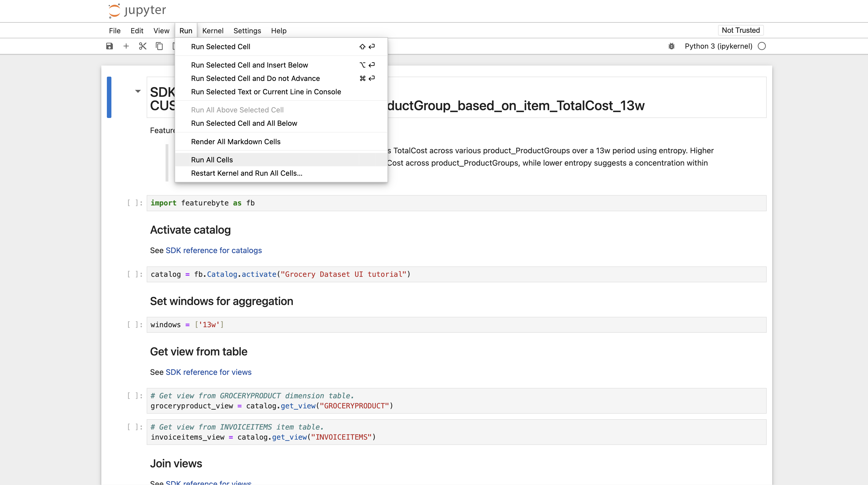Open the debugger bug icon
Viewport: 868px width, 485px height.
[x=671, y=46]
